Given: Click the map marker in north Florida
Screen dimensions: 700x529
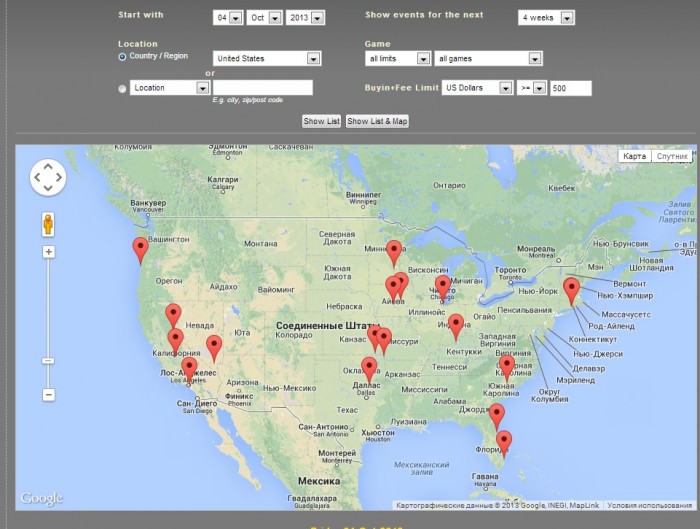Looking at the screenshot, I should 497,417.
